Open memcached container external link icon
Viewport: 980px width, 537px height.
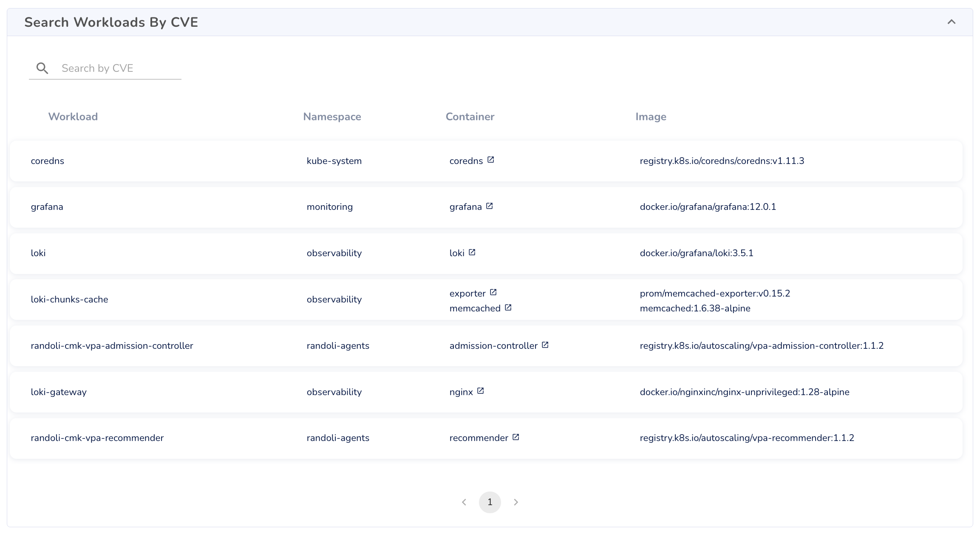[x=508, y=308]
